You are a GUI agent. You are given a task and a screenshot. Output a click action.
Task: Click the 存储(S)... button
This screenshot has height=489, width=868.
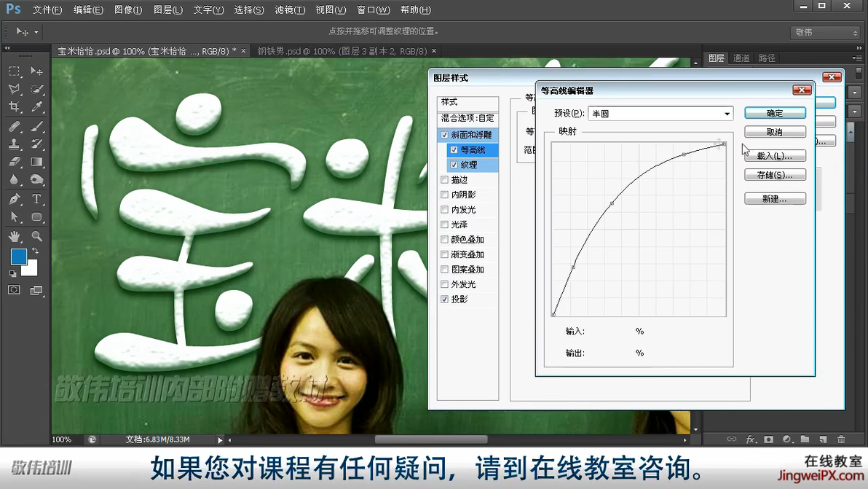[x=775, y=175]
